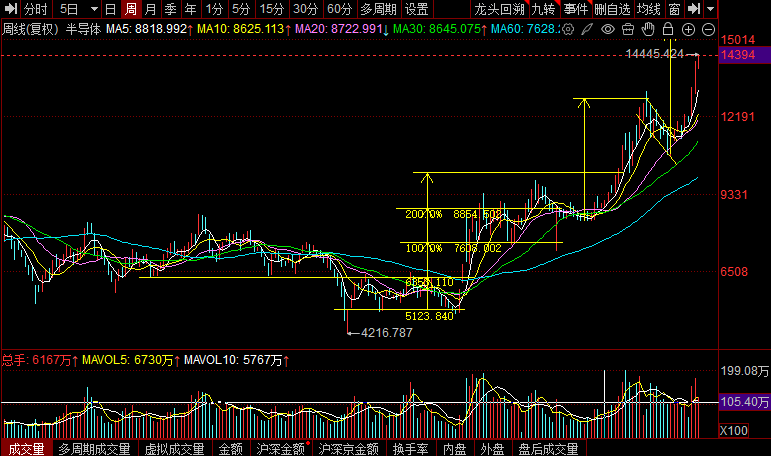Open the toolbox briefcase icon
Image resolution: width=771 pixels, height=456 pixels.
click(628, 30)
